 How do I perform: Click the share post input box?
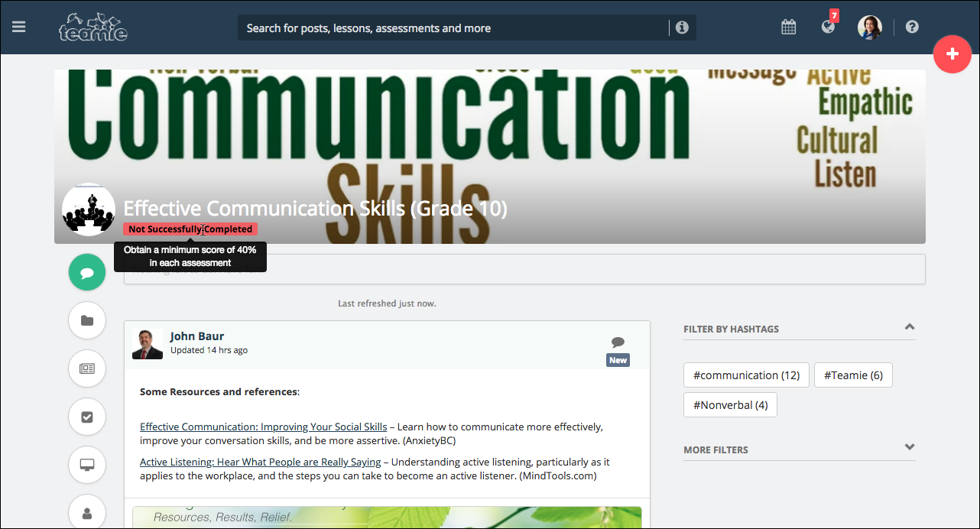[524, 269]
